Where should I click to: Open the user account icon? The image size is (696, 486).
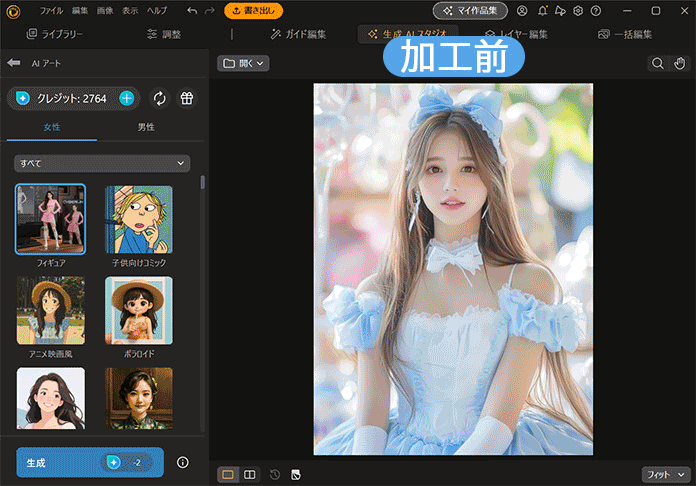[x=522, y=11]
